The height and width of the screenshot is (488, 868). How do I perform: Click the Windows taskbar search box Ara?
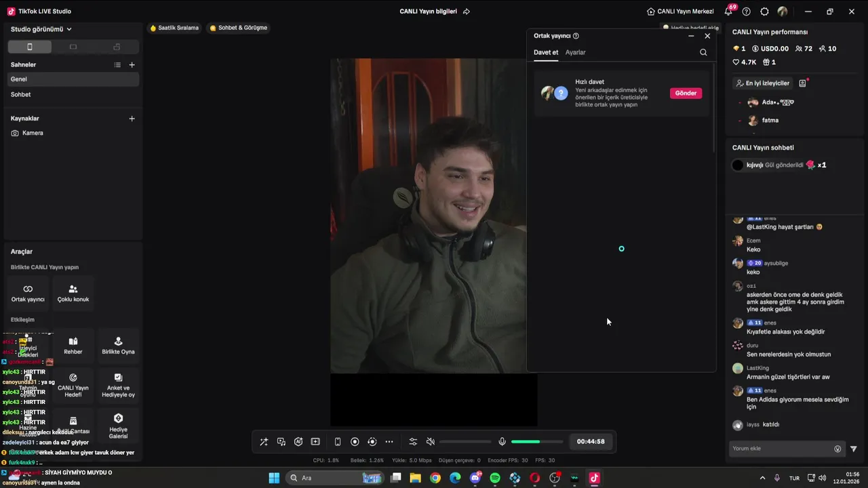[x=335, y=478]
